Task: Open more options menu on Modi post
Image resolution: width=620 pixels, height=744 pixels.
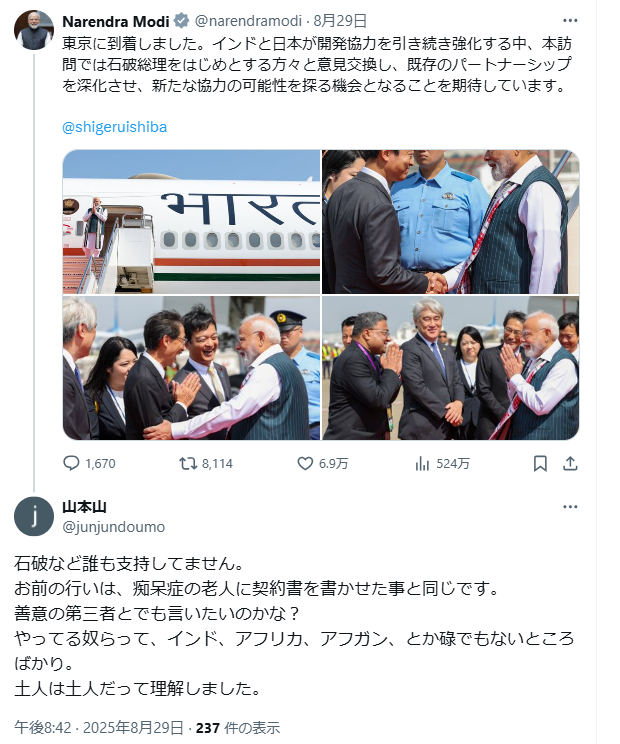Action: (x=570, y=20)
